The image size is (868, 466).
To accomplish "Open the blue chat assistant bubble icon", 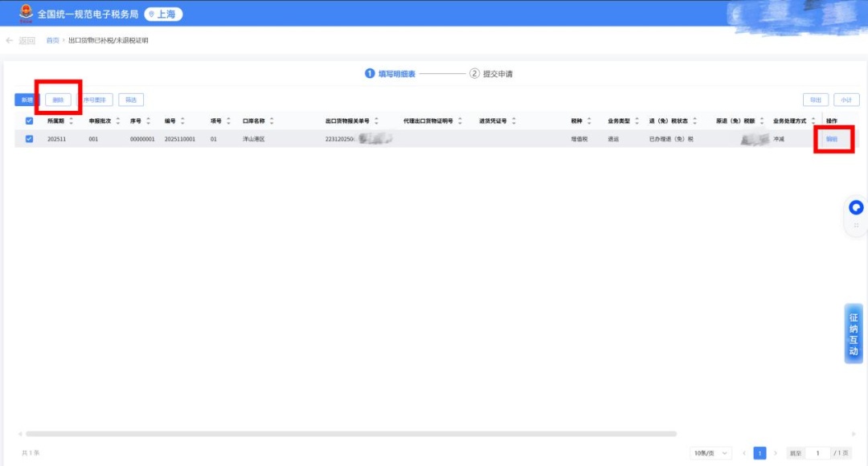I will (856, 208).
